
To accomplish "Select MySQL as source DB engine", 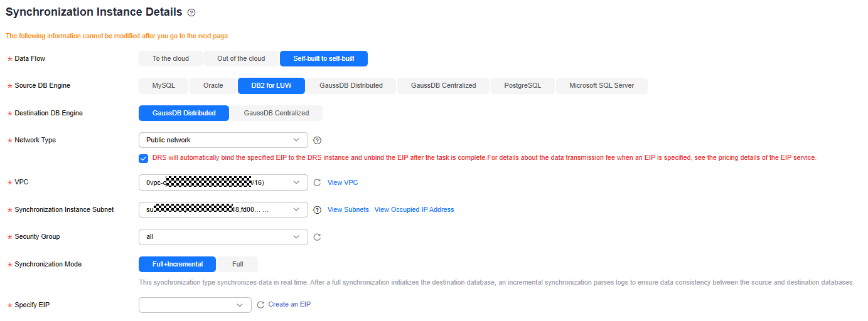I will [x=164, y=85].
